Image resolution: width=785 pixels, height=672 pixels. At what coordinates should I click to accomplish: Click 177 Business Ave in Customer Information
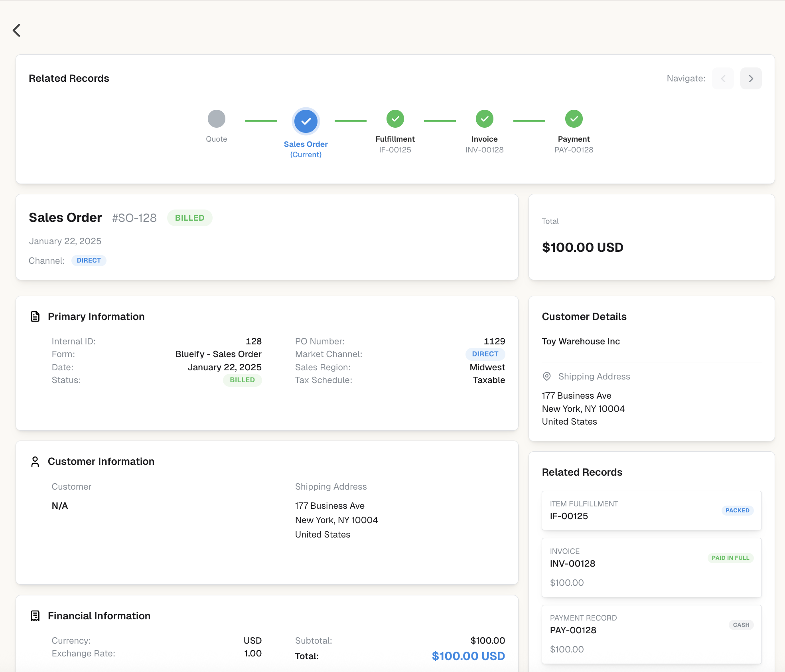[x=330, y=506]
